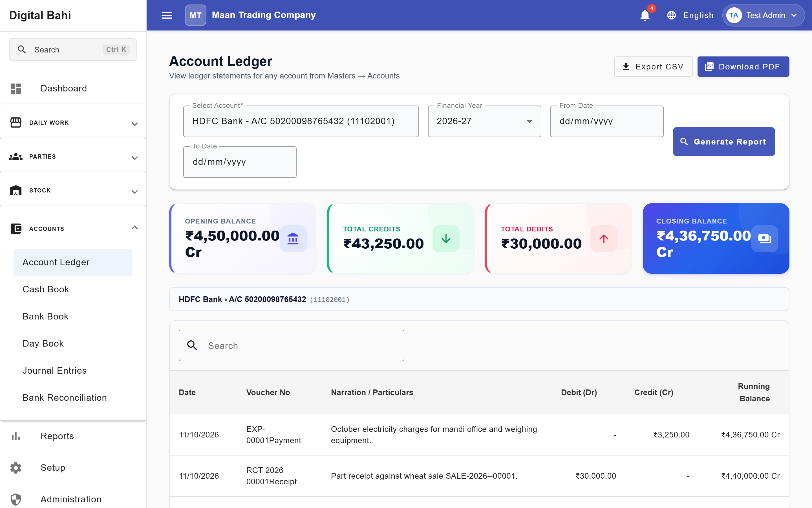Click the Stock warehouse icon

pyautogui.click(x=16, y=190)
